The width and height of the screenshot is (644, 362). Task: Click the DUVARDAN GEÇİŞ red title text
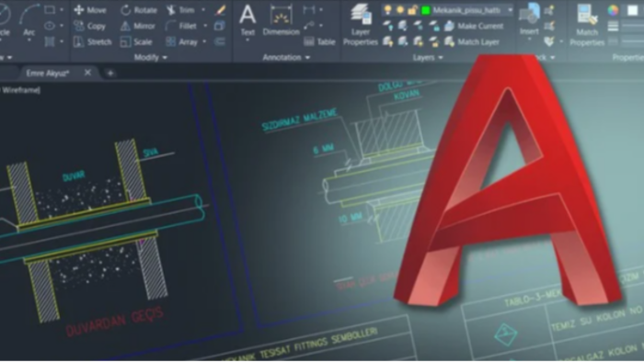[x=115, y=322]
